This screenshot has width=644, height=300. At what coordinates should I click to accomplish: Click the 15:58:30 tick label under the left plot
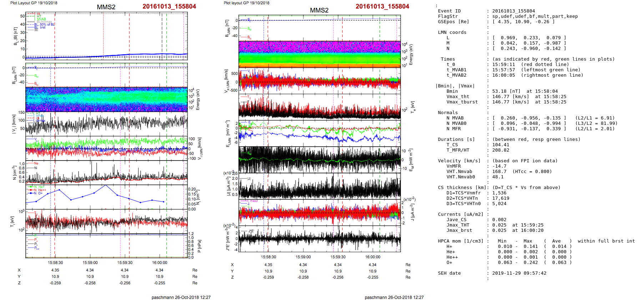[55, 263]
